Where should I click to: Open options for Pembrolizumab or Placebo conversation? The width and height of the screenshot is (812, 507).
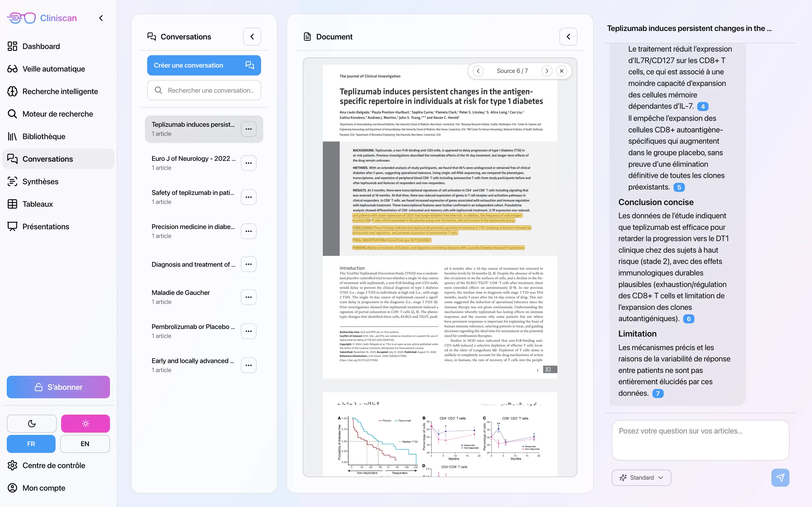point(248,331)
